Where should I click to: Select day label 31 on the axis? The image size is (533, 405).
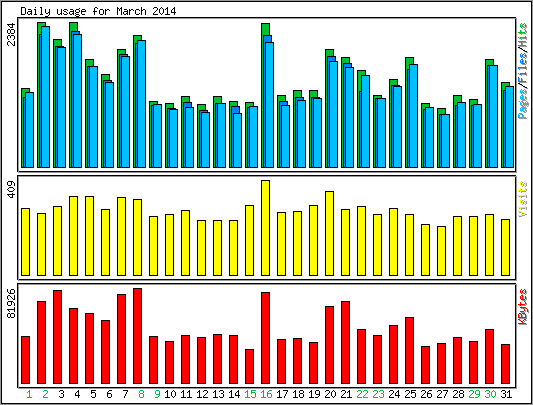pyautogui.click(x=506, y=394)
